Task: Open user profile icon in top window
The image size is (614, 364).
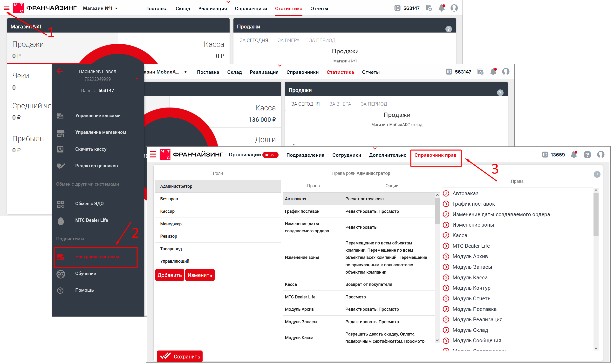Action: click(x=454, y=8)
